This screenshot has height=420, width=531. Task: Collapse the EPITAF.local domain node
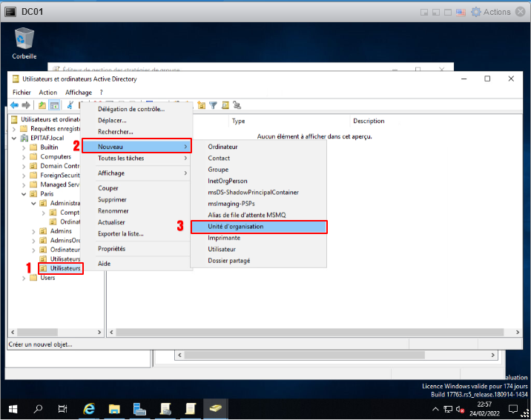click(x=16, y=138)
